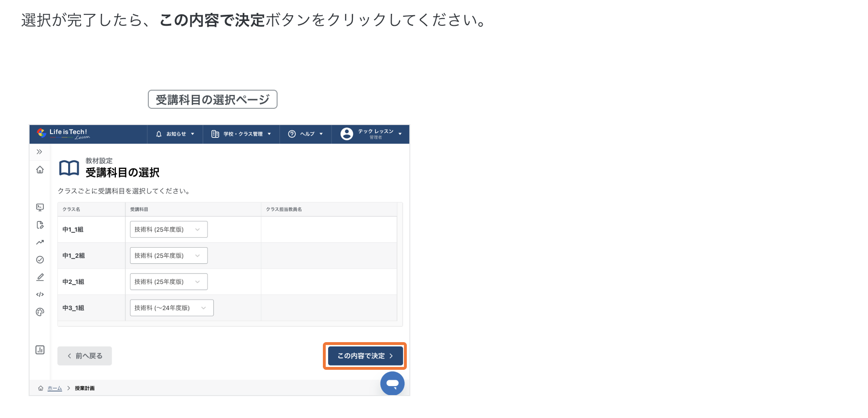Click the checkmark circle icon in the sidebar
The height and width of the screenshot is (418, 868).
(40, 260)
